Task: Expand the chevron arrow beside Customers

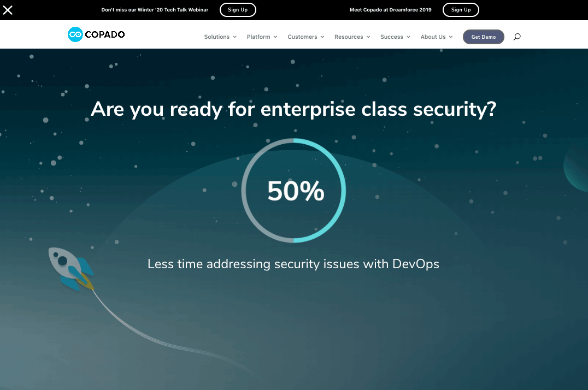Action: click(322, 37)
